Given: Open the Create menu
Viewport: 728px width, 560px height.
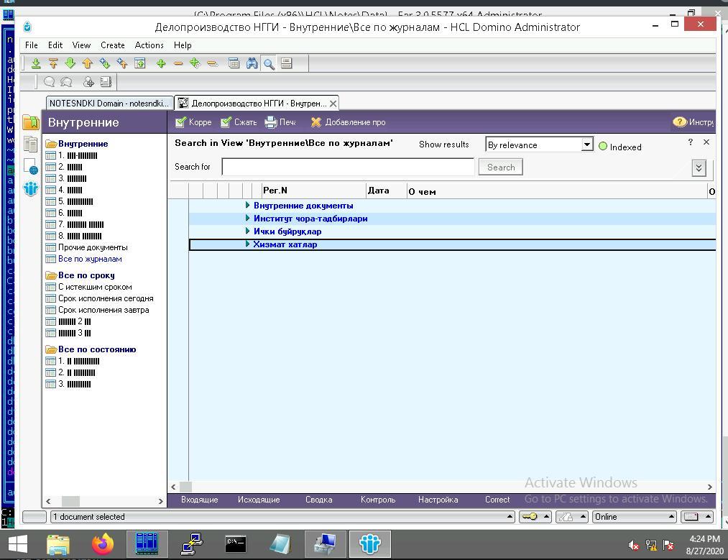Looking at the screenshot, I should pos(113,45).
